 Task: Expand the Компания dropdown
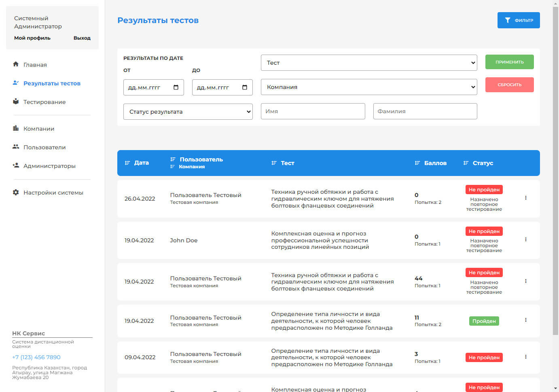coord(369,87)
